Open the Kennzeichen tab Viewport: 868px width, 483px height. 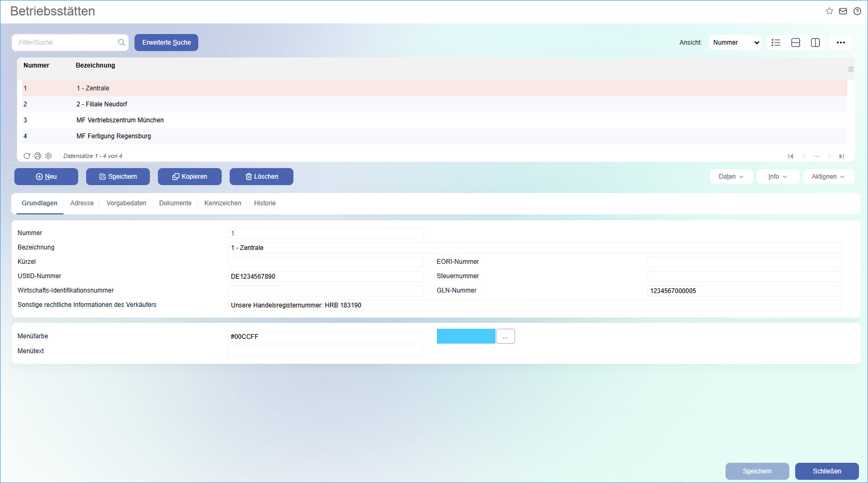pyautogui.click(x=222, y=203)
